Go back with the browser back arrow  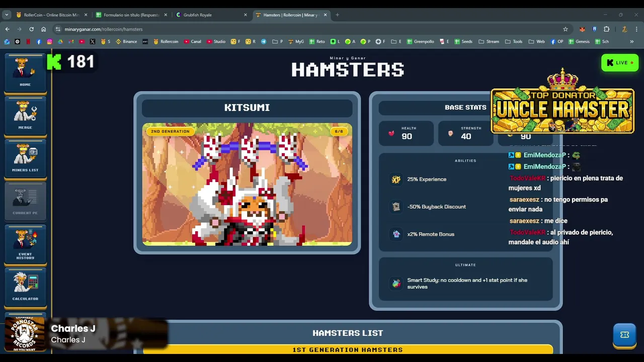(7, 29)
